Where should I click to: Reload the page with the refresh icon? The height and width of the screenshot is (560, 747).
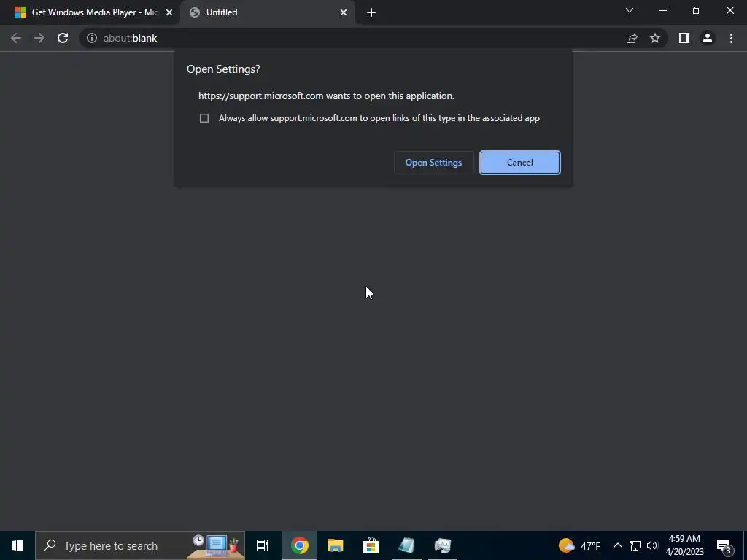pos(63,38)
